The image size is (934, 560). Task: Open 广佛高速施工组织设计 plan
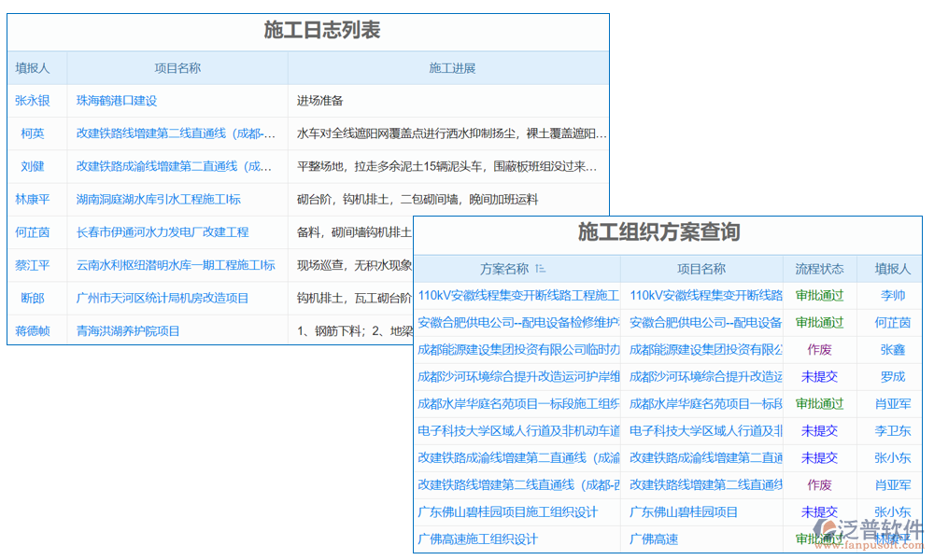(x=478, y=539)
